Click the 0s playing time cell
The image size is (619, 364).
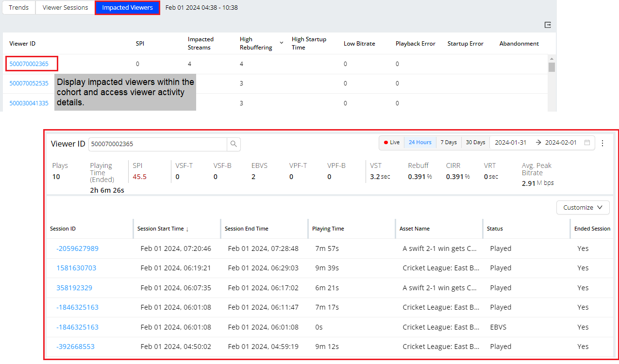pos(319,327)
